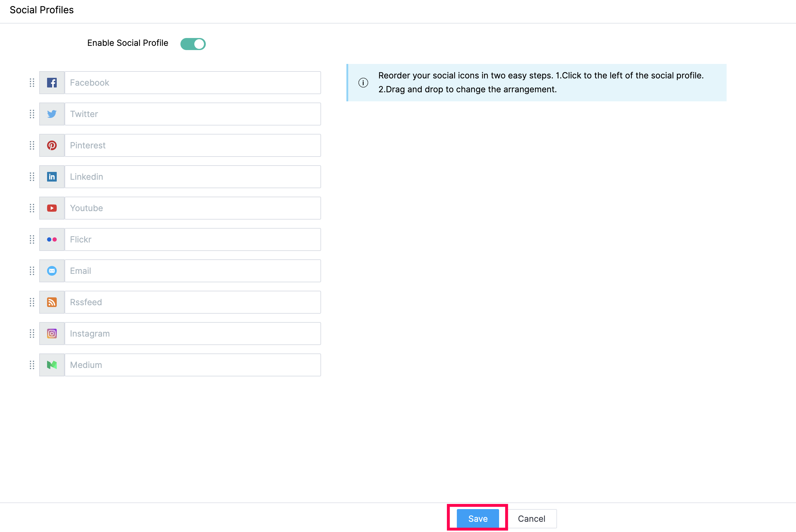Save the social profile settings
The width and height of the screenshot is (796, 532).
coord(477,518)
